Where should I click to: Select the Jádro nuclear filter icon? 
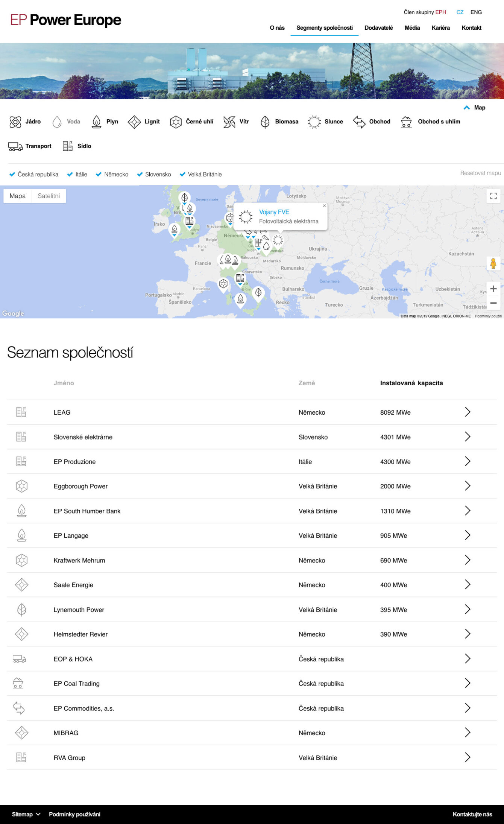(15, 122)
